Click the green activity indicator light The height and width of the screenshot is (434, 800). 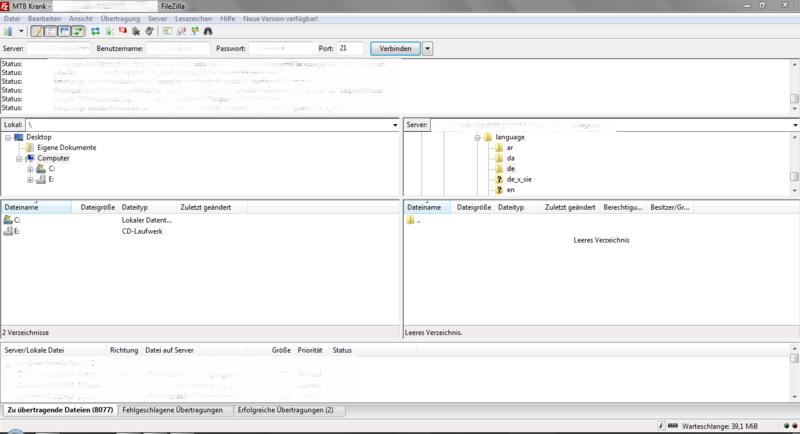click(x=786, y=426)
